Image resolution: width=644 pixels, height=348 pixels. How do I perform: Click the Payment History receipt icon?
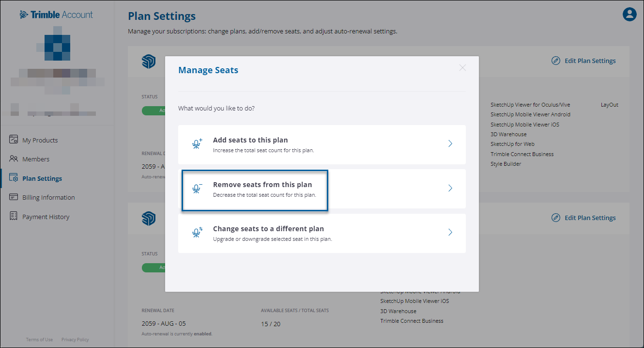14,216
